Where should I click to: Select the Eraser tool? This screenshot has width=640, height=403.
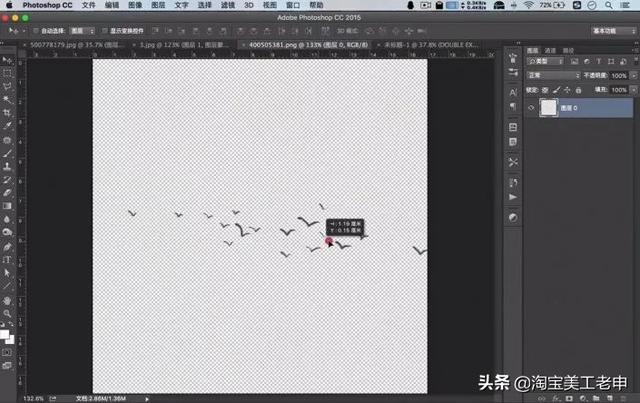pyautogui.click(x=7, y=193)
